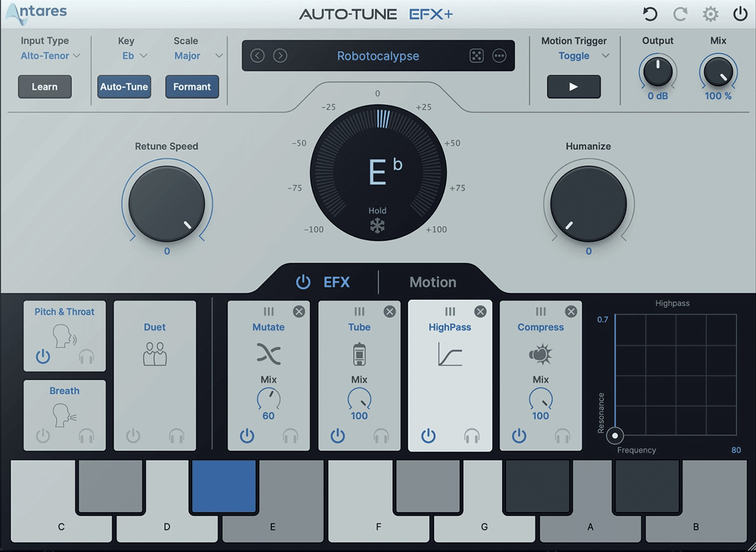The width and height of the screenshot is (756, 552).
Task: Go to the next preset arrow
Action: (280, 55)
